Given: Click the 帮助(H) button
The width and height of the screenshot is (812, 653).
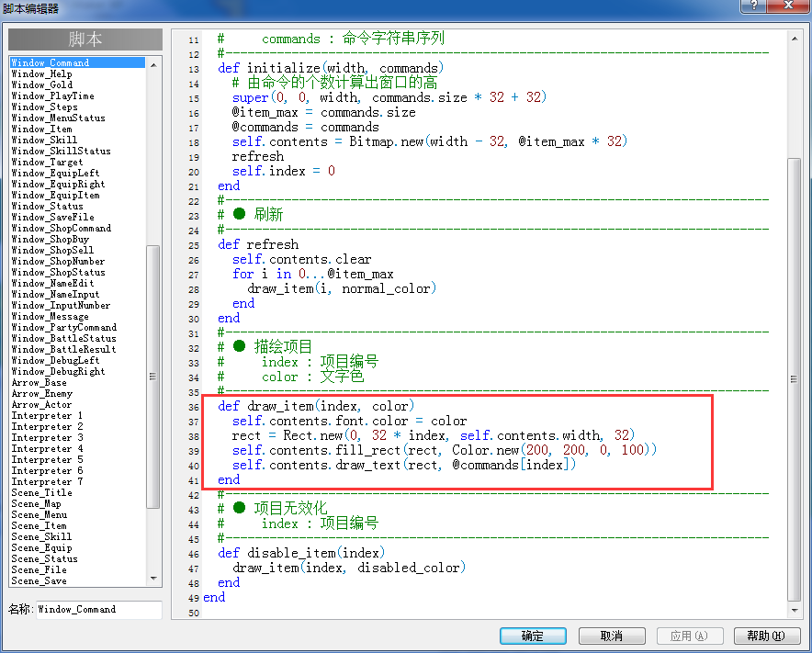Looking at the screenshot, I should tap(766, 636).
